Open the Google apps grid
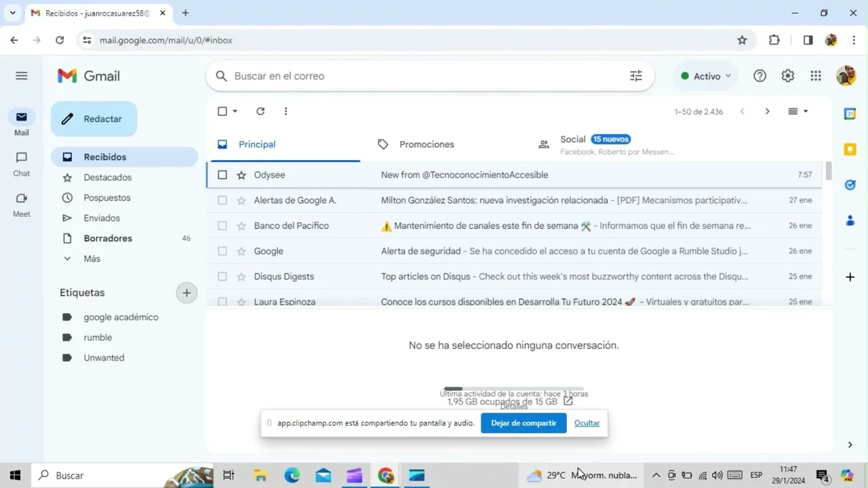The width and height of the screenshot is (868, 488). (x=816, y=76)
